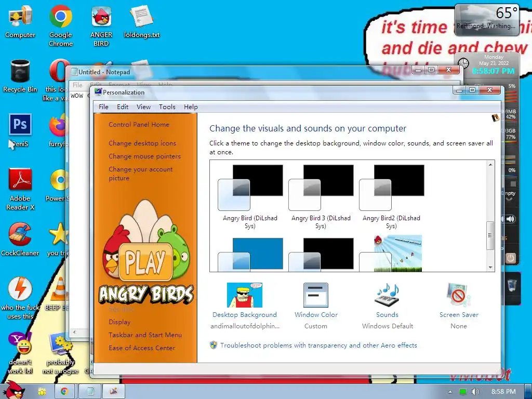Image resolution: width=532 pixels, height=399 pixels.
Task: Open the Desktop Background setting icon
Action: point(245,295)
